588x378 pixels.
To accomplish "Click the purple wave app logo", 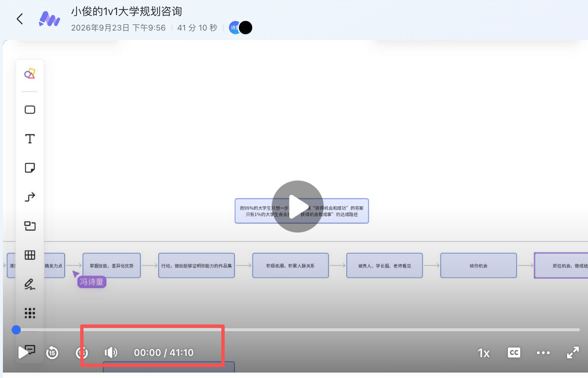I will point(49,19).
